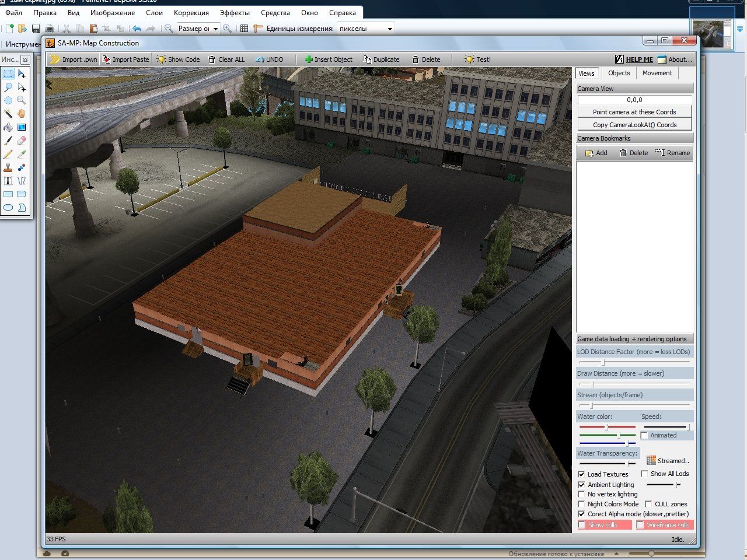The width and height of the screenshot is (747, 560).
Task: Select Eraser tool in Paint.NET
Action: (22, 141)
